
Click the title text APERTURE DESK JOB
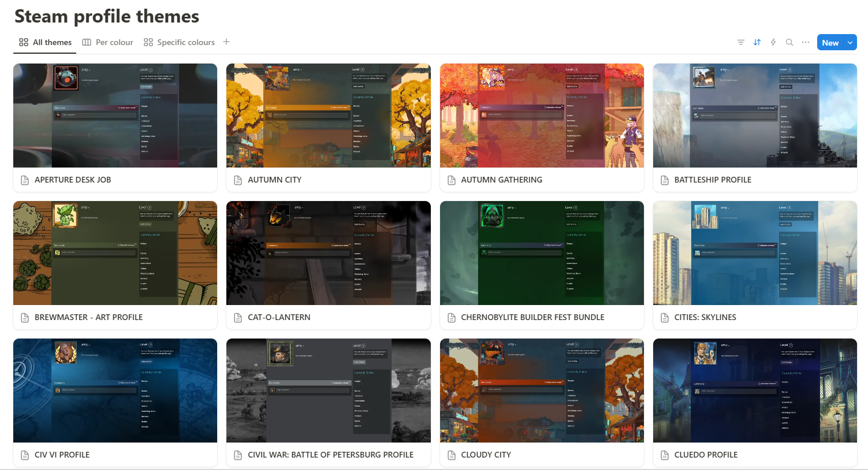click(x=73, y=180)
